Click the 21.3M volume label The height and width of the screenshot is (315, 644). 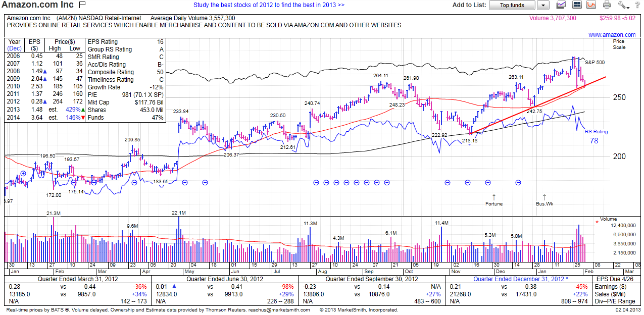pyautogui.click(x=54, y=214)
